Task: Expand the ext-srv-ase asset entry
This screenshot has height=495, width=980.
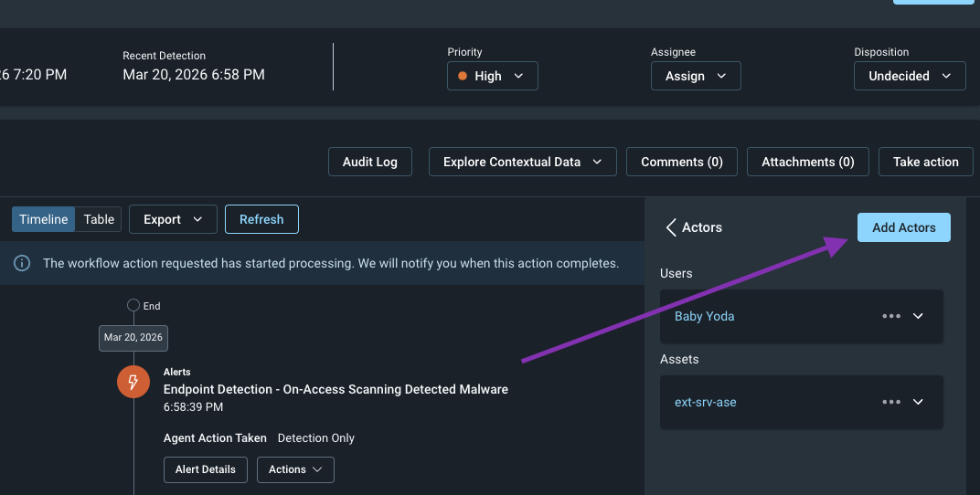Action: click(919, 402)
